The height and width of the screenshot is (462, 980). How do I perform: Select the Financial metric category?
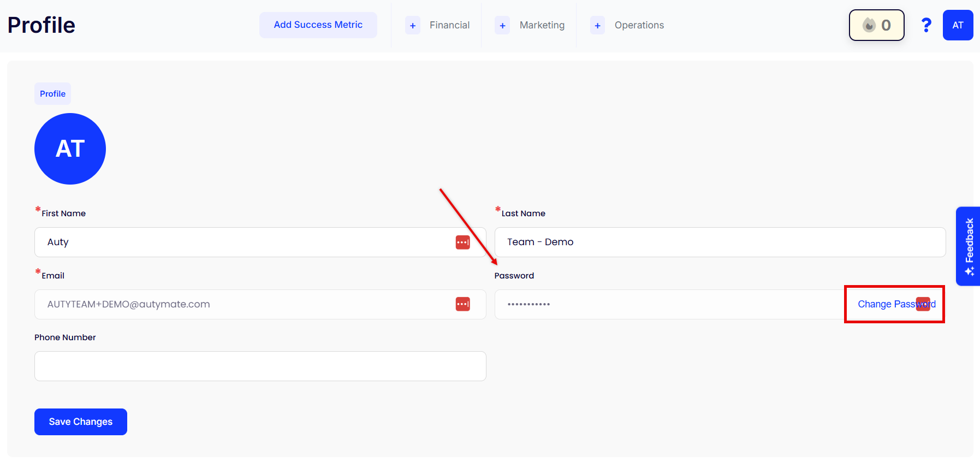449,25
